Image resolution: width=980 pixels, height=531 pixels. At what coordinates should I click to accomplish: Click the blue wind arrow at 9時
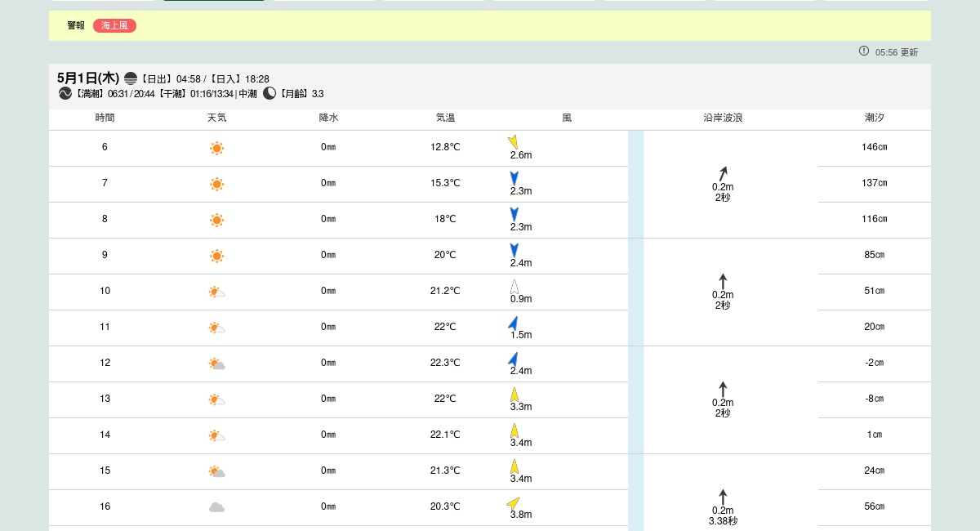pyautogui.click(x=514, y=250)
